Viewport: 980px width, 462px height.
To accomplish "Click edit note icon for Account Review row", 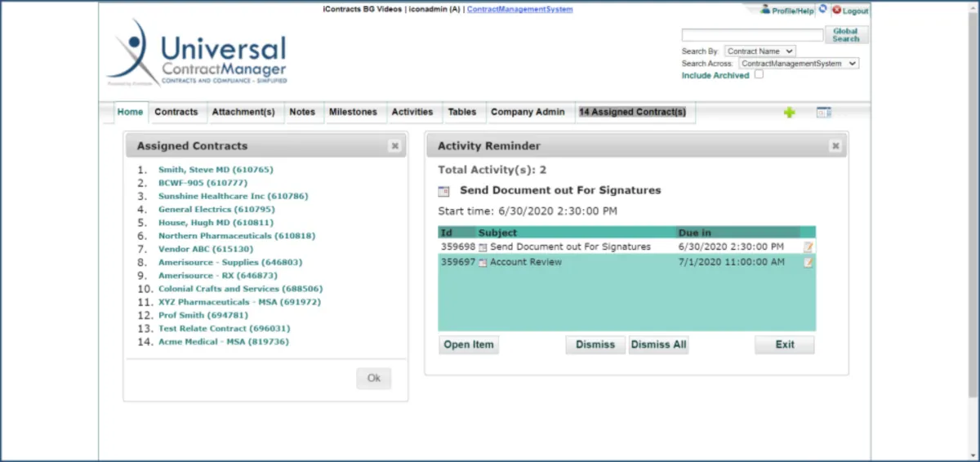I will (x=808, y=263).
